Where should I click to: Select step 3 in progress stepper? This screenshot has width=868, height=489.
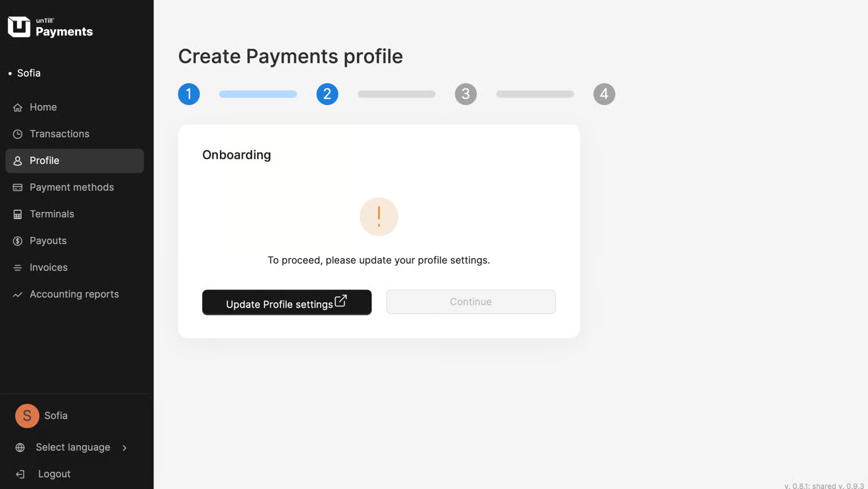point(465,94)
